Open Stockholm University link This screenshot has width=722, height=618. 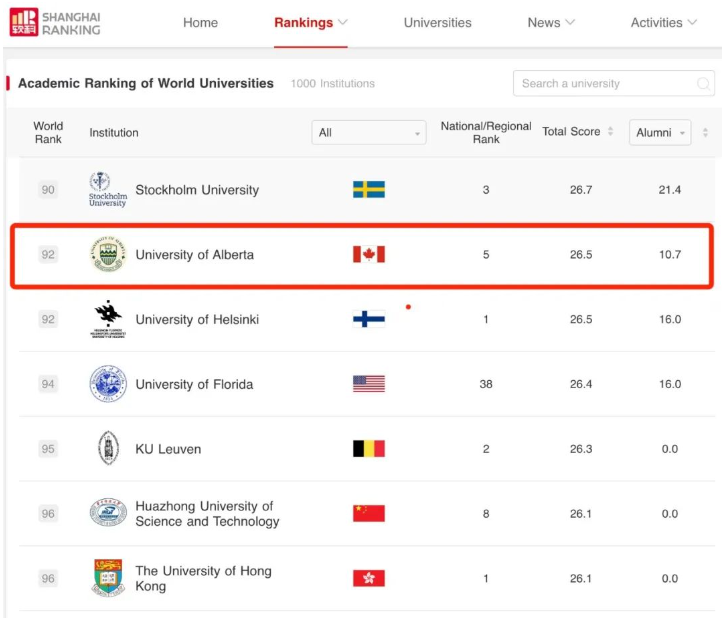pos(197,190)
